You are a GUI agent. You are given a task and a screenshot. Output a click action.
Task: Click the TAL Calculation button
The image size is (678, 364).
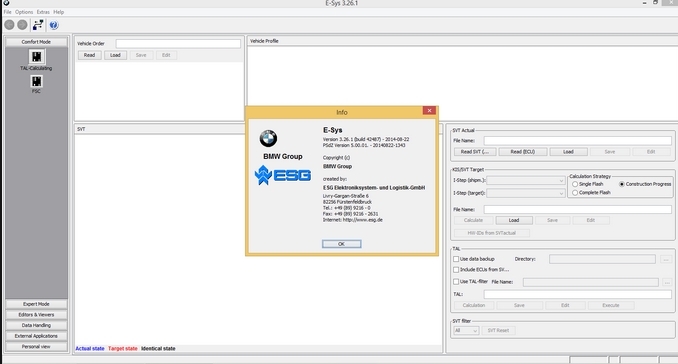point(474,305)
